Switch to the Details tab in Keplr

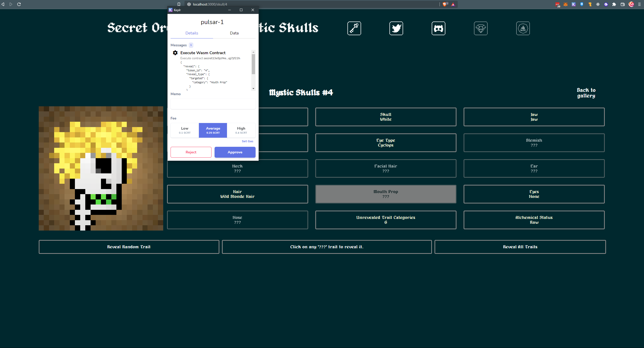click(x=192, y=33)
